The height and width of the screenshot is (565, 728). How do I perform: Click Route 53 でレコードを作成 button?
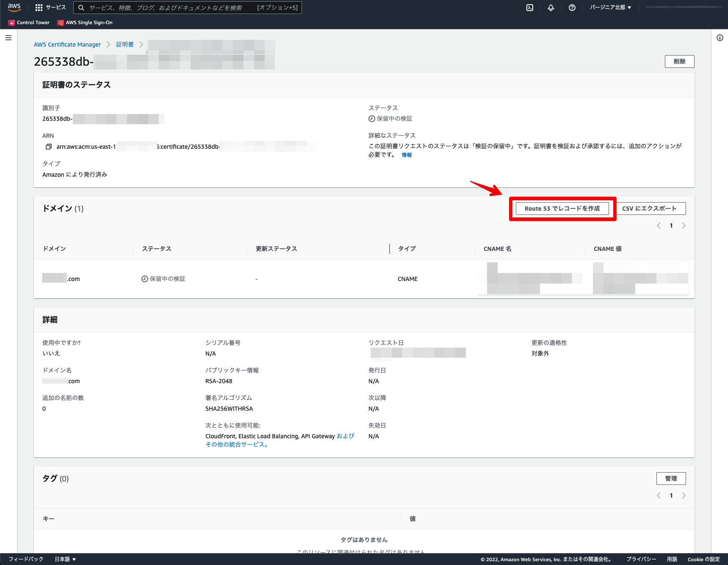562,209
